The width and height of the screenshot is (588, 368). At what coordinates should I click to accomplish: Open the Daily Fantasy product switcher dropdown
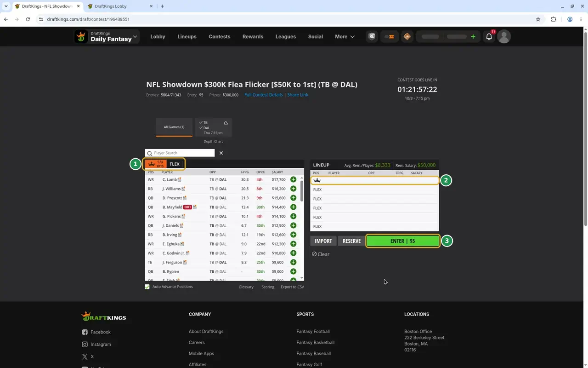[107, 37]
